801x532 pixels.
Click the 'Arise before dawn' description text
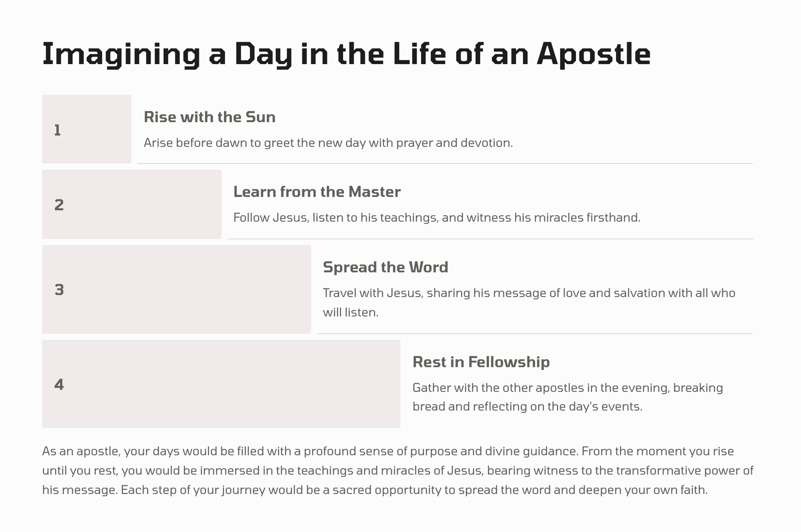click(328, 143)
